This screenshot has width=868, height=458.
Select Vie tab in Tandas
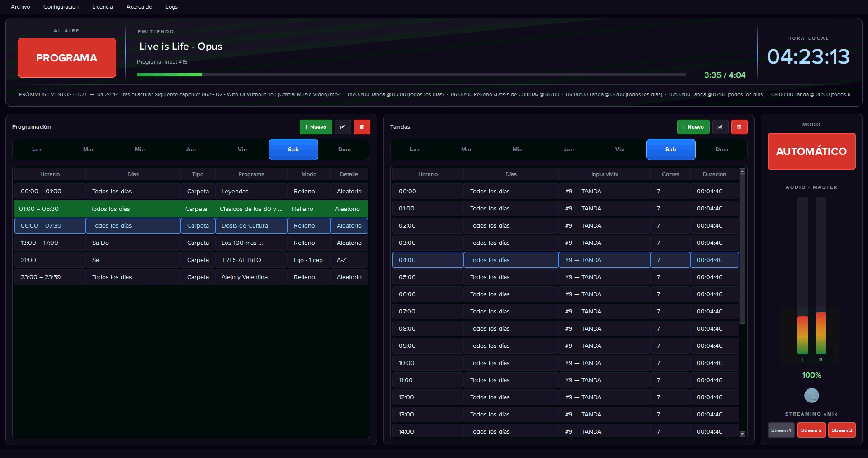pyautogui.click(x=620, y=150)
